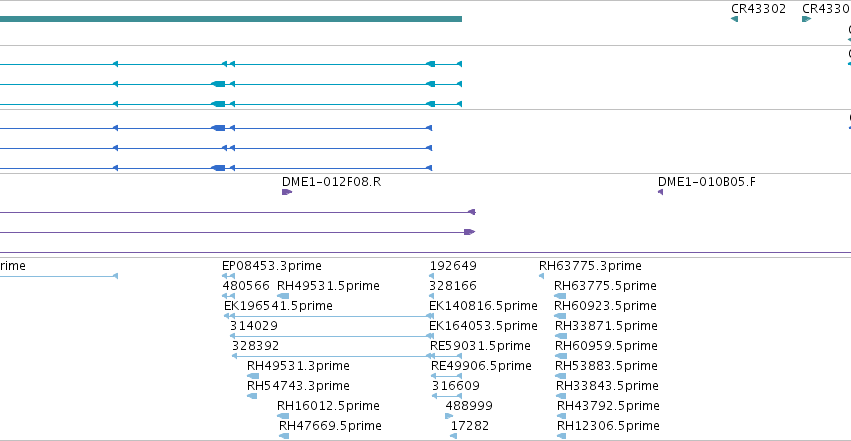Image resolution: width=851 pixels, height=441 pixels.
Task: Click the EP08453.3prime EST label
Action: [271, 266]
